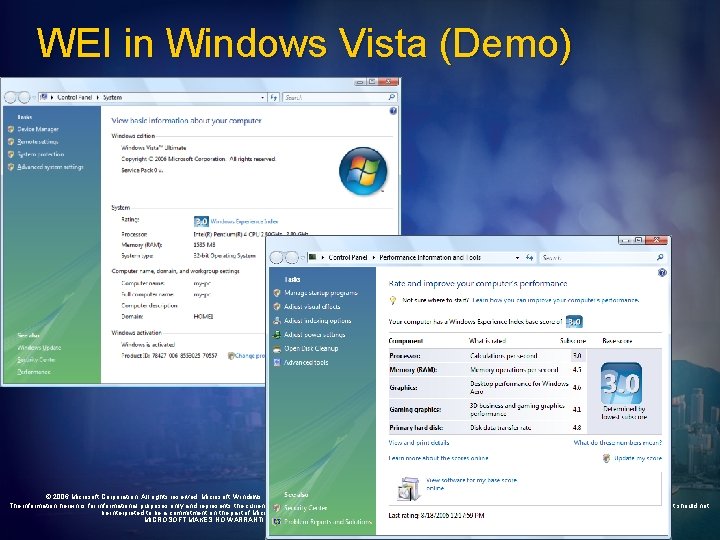This screenshot has height=540, width=720.
Task: Open Windows Experience Index link in System
Action: tap(244, 221)
